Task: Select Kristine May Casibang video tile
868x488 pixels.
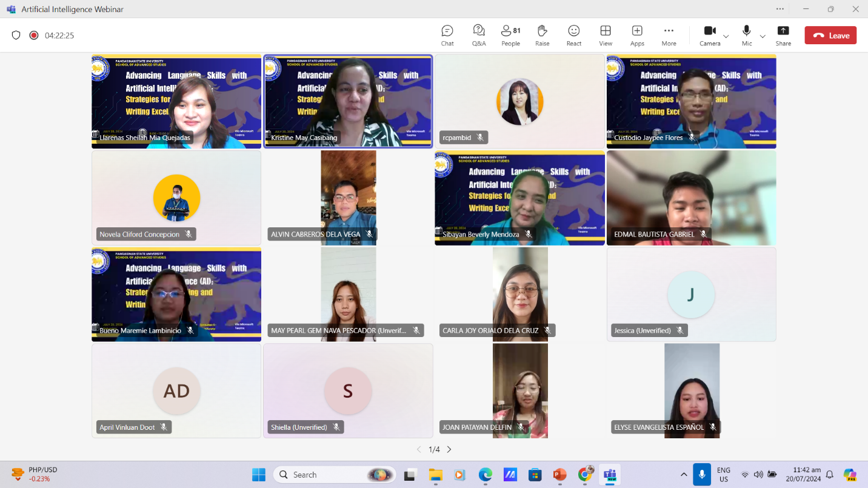Action: [348, 101]
